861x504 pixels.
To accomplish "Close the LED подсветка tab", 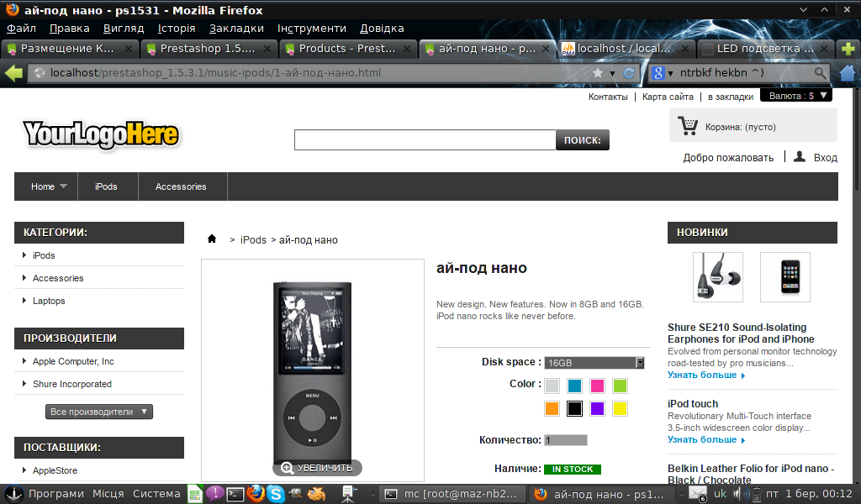I will 824,49.
